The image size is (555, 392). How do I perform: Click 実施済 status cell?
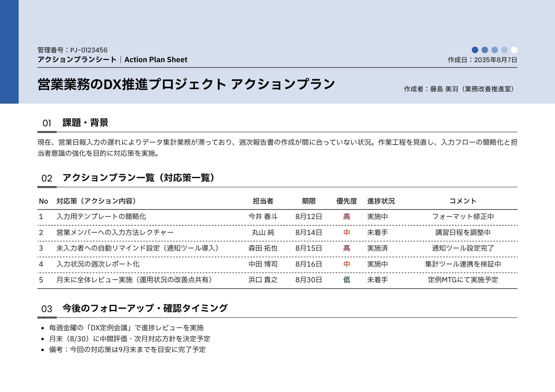click(377, 248)
